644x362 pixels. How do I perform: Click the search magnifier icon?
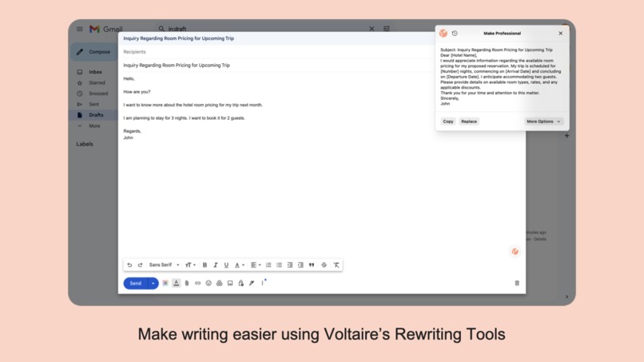pyautogui.click(x=161, y=29)
